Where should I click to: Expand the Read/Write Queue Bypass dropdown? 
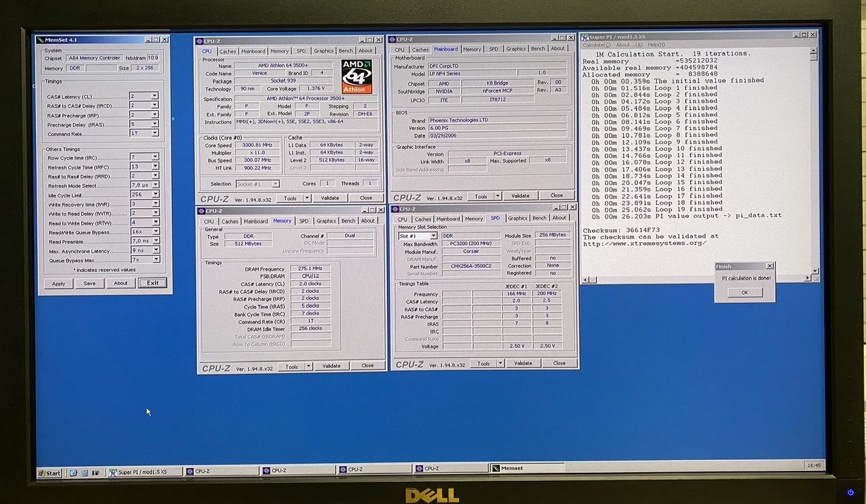pos(155,231)
